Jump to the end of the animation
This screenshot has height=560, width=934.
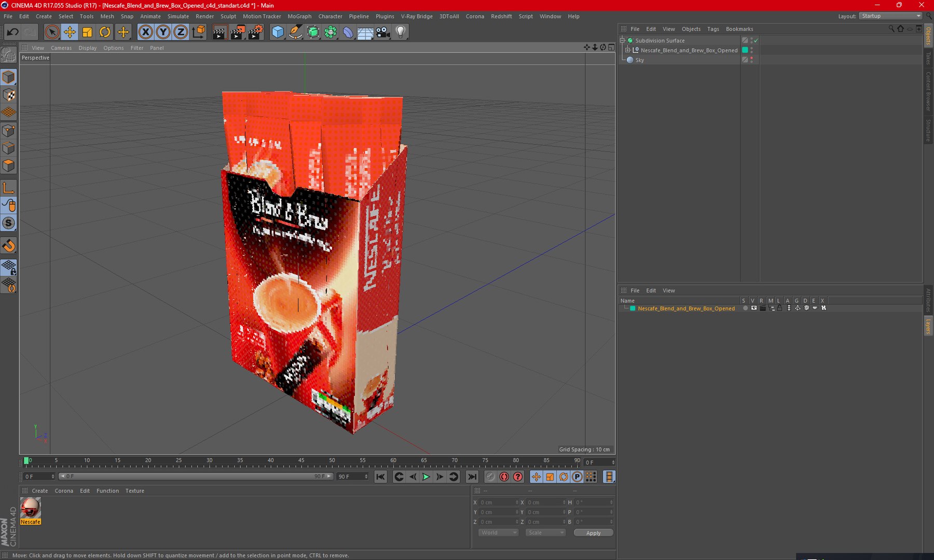tap(472, 477)
